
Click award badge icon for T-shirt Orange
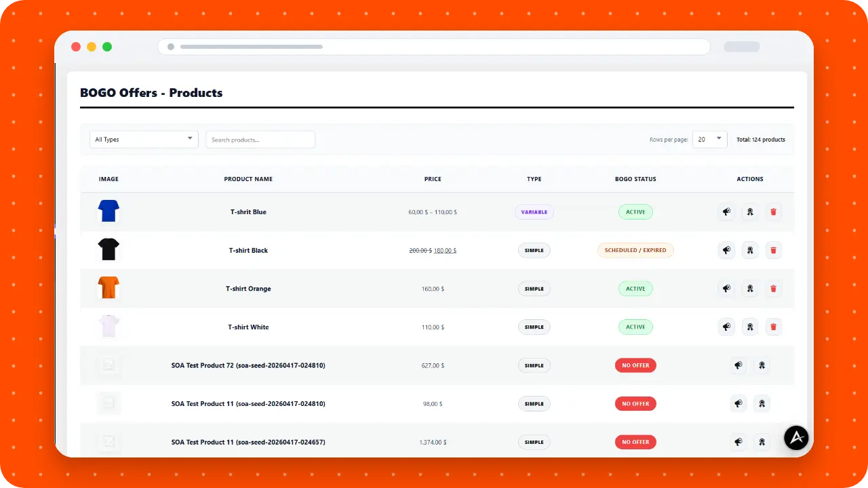pos(750,289)
